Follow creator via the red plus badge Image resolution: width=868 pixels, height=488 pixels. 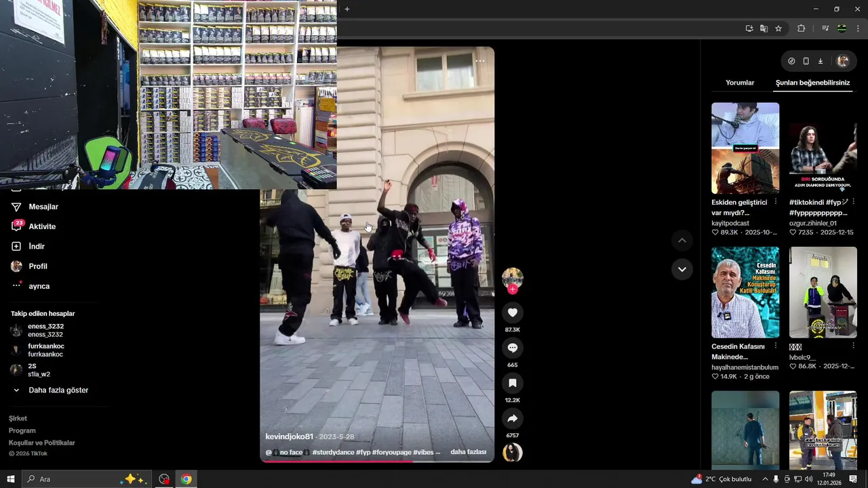(x=512, y=289)
